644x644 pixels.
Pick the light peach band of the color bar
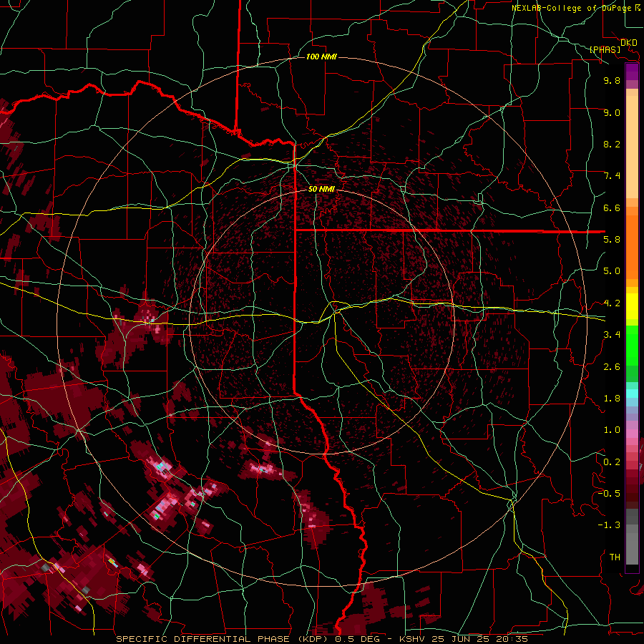632,148
